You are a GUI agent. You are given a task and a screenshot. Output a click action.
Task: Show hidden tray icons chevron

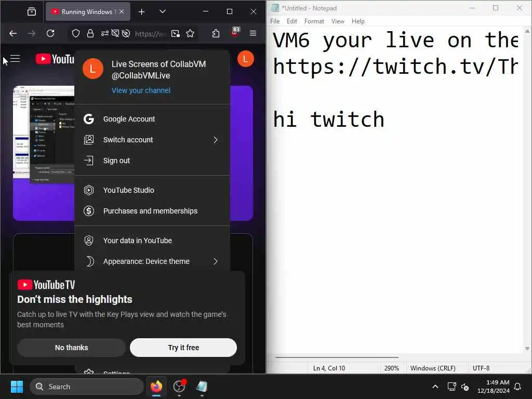point(435,387)
